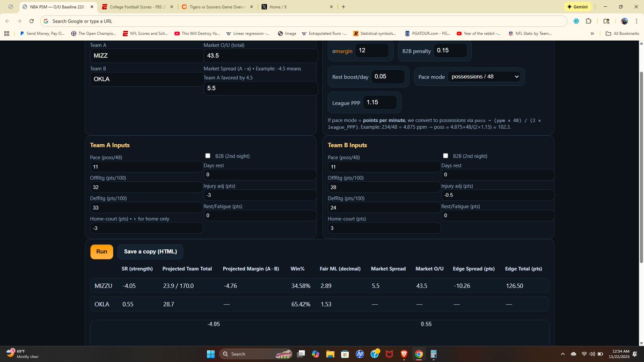
Task: Enable Team B B2B (2nd night) checkbox
Action: 445,156
